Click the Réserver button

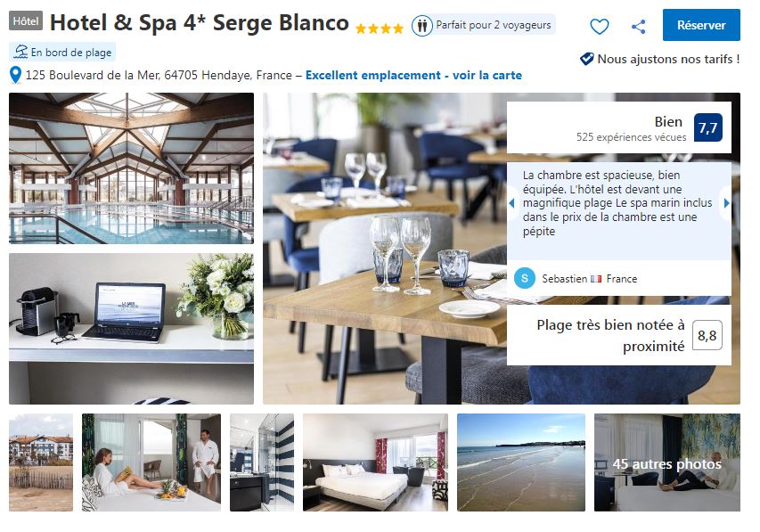coord(701,25)
